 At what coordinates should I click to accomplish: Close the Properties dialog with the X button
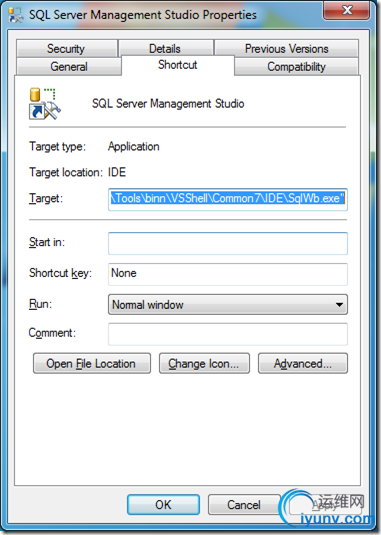(x=347, y=10)
